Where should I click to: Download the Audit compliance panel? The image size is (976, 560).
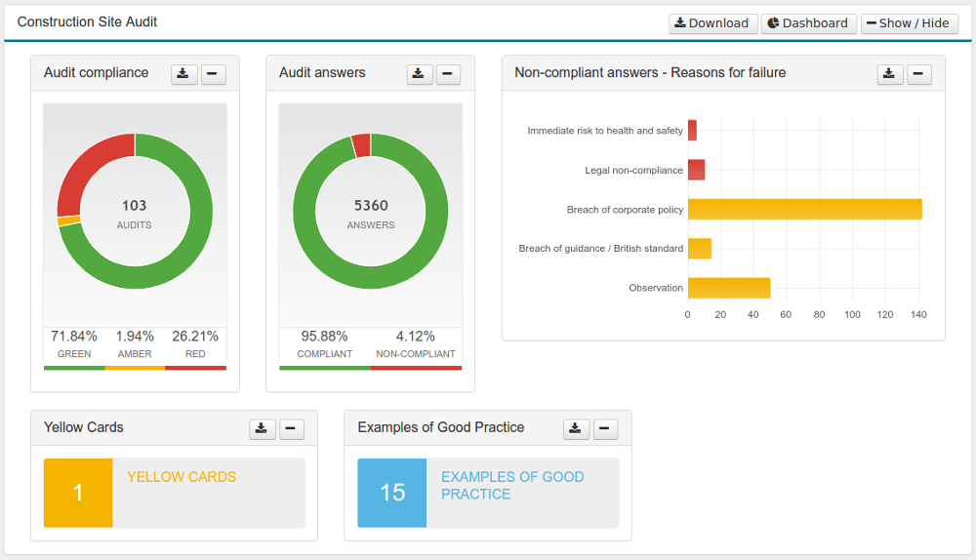tap(184, 74)
